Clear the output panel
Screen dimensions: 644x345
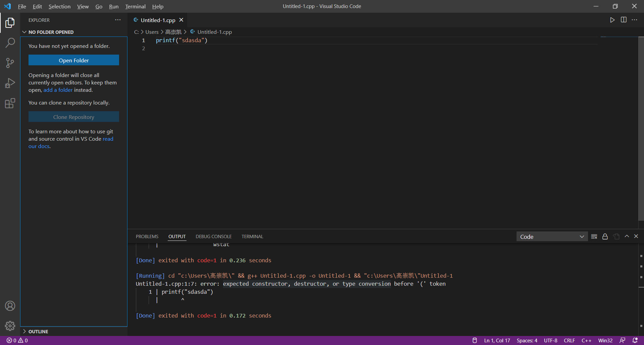(594, 236)
